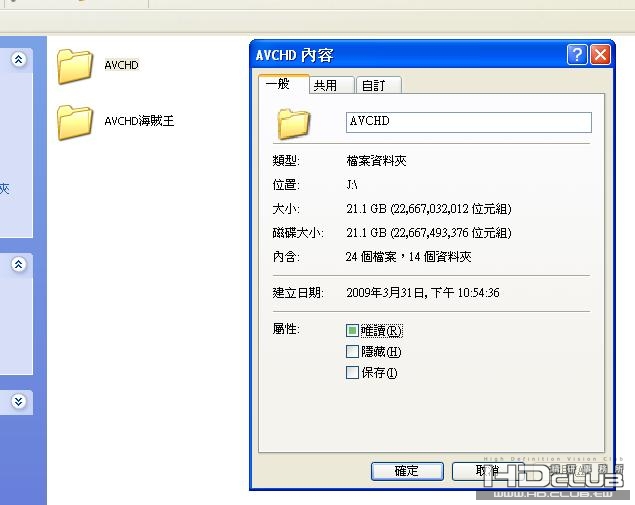Click the AVCHD海賊王 folder name label
The height and width of the screenshot is (505, 635).
pyautogui.click(x=139, y=121)
